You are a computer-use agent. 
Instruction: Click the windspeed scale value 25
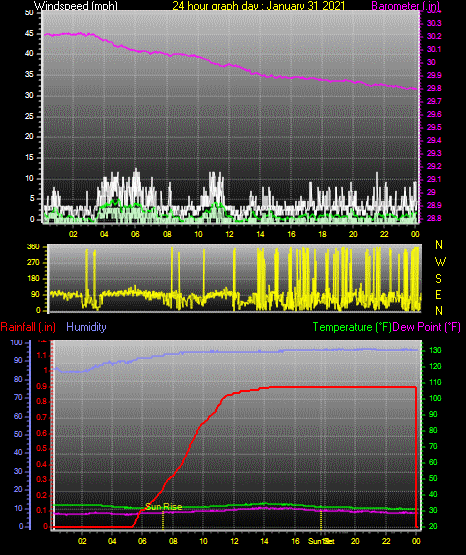tap(29, 116)
